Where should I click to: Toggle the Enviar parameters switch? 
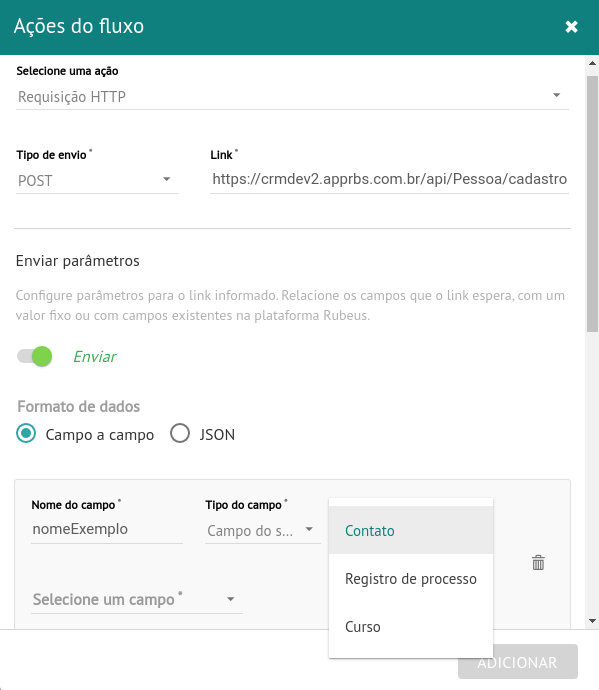coord(34,356)
